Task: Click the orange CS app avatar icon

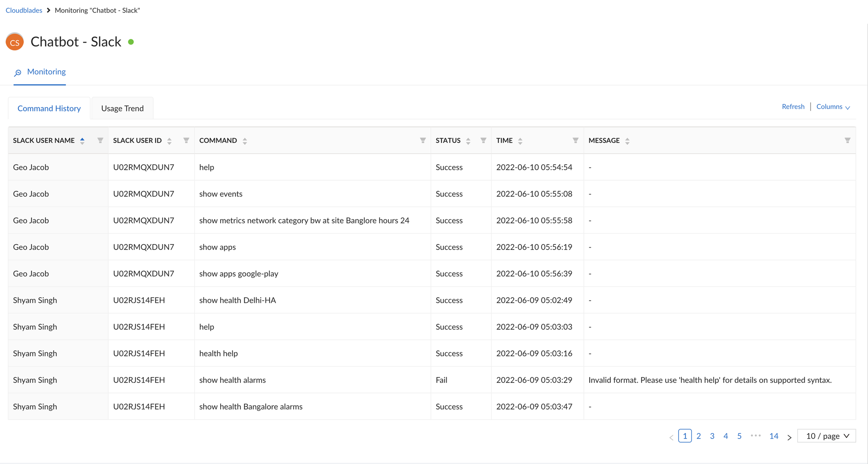Action: [15, 42]
